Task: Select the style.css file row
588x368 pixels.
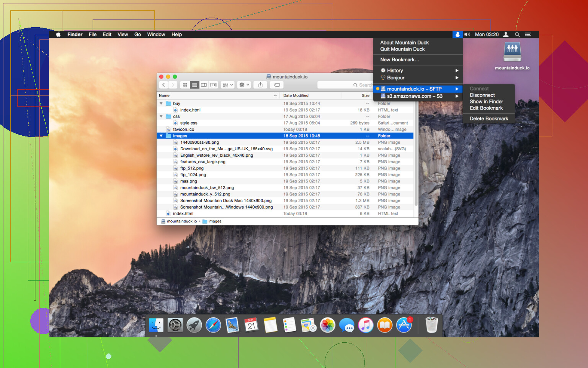Action: point(285,123)
